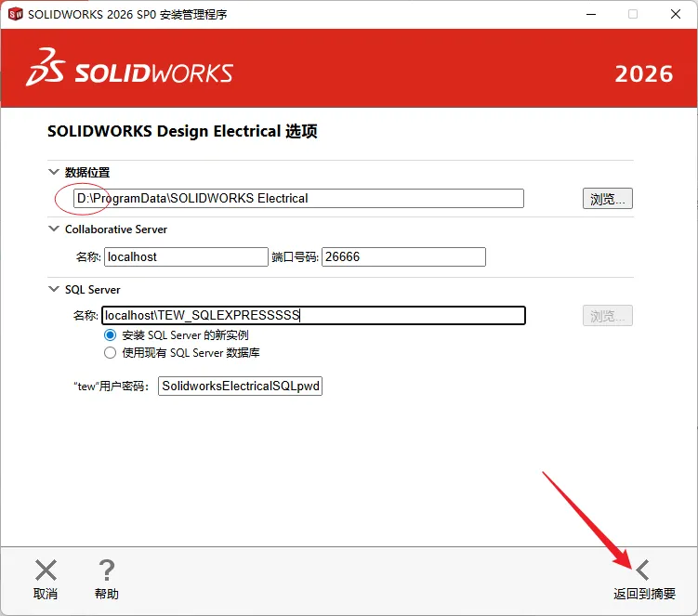698x616 pixels.
Task: Click the disabled 浏览 button beside SQL Server name
Action: tap(608, 316)
